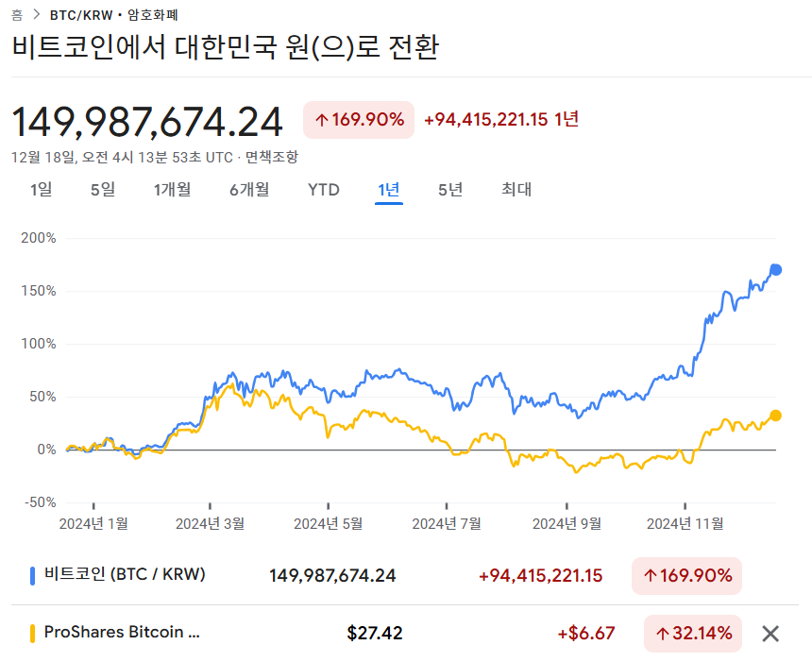The width and height of the screenshot is (812, 662).
Task: Switch to the 6개월 range tab
Action: (x=248, y=190)
